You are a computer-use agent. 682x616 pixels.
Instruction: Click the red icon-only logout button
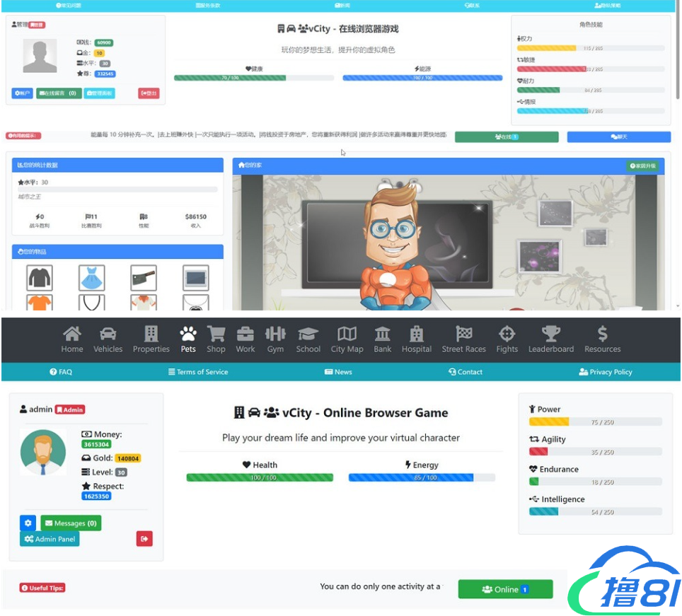[x=144, y=539]
